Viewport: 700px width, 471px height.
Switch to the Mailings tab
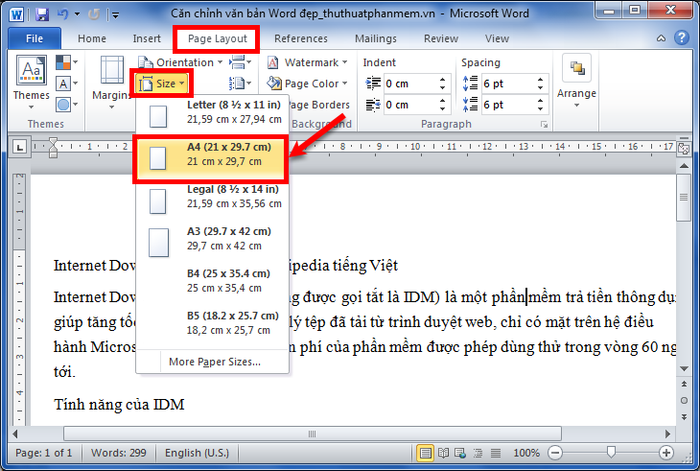[375, 39]
